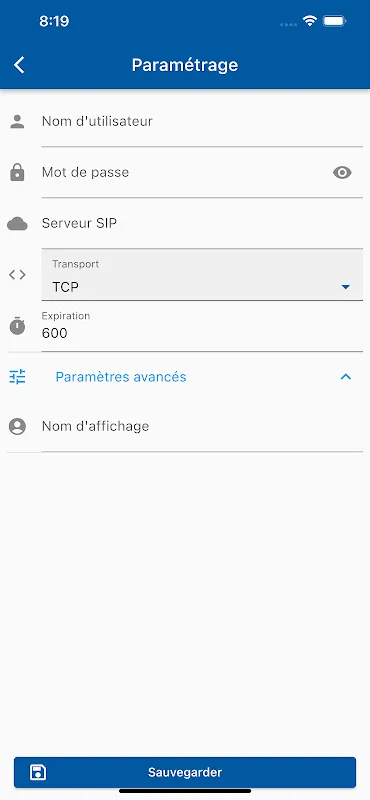Show password with the eye icon

[342, 172]
